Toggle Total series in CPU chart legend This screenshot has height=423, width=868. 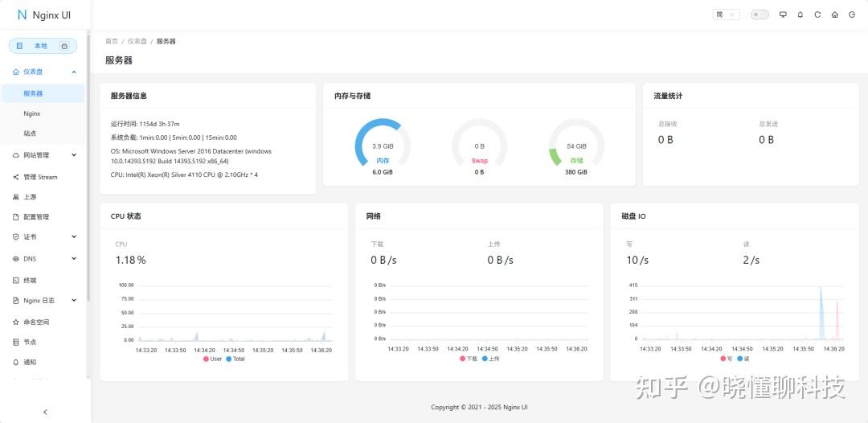pyautogui.click(x=235, y=359)
